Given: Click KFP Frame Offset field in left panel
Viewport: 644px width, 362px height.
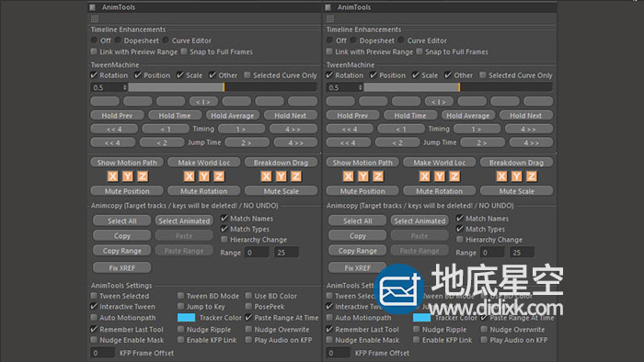Looking at the screenshot, I should click(102, 353).
